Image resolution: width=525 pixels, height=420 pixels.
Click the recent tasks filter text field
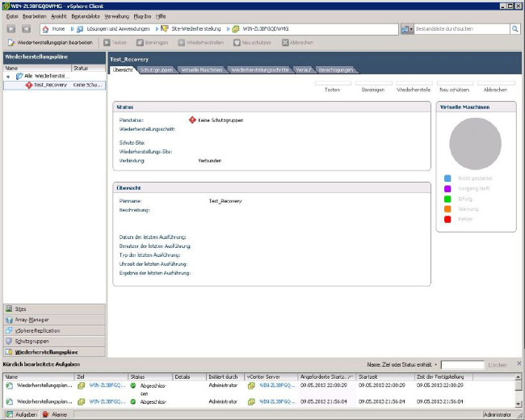click(463, 365)
